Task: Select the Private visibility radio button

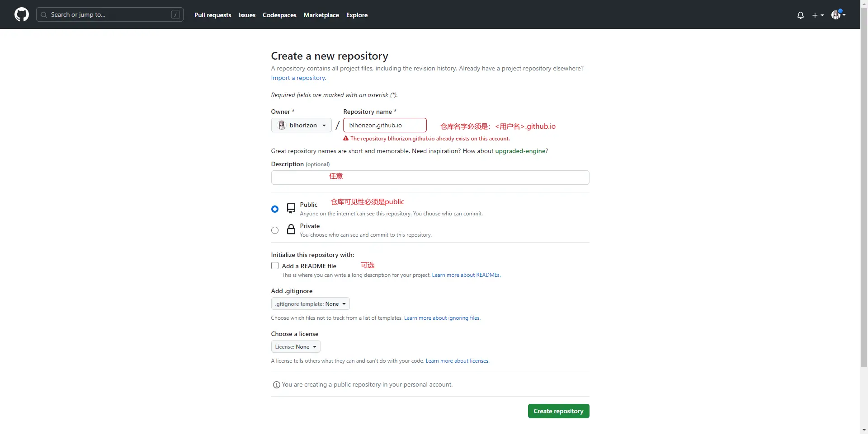Action: [x=275, y=230]
